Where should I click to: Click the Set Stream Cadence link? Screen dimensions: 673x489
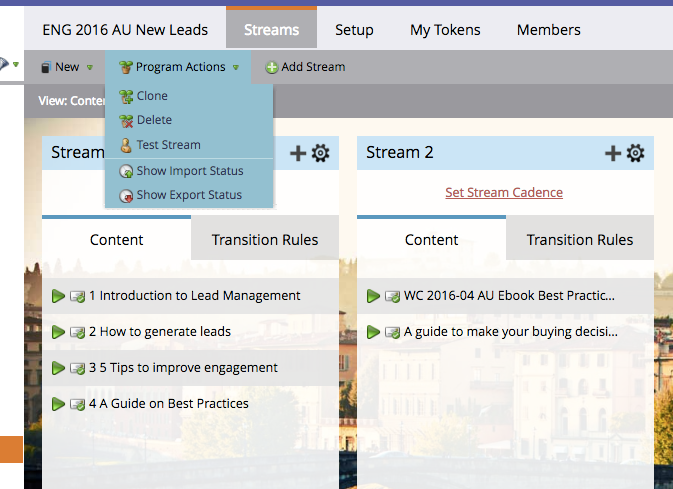point(504,192)
